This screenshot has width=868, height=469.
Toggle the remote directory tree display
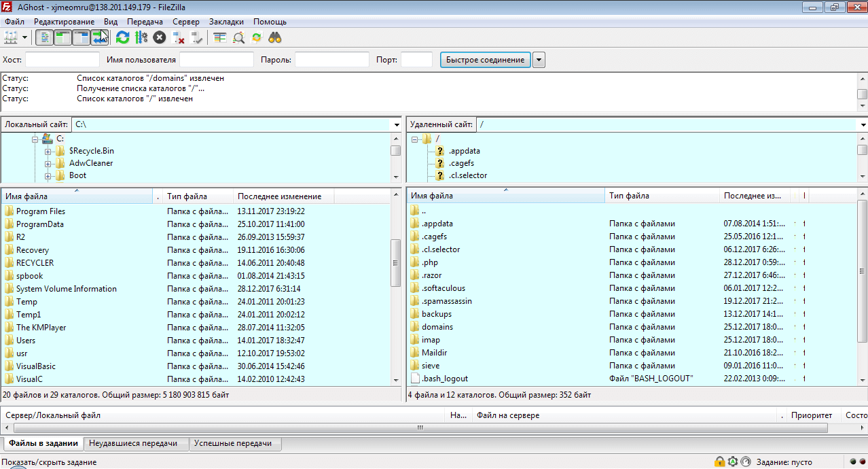coord(82,37)
